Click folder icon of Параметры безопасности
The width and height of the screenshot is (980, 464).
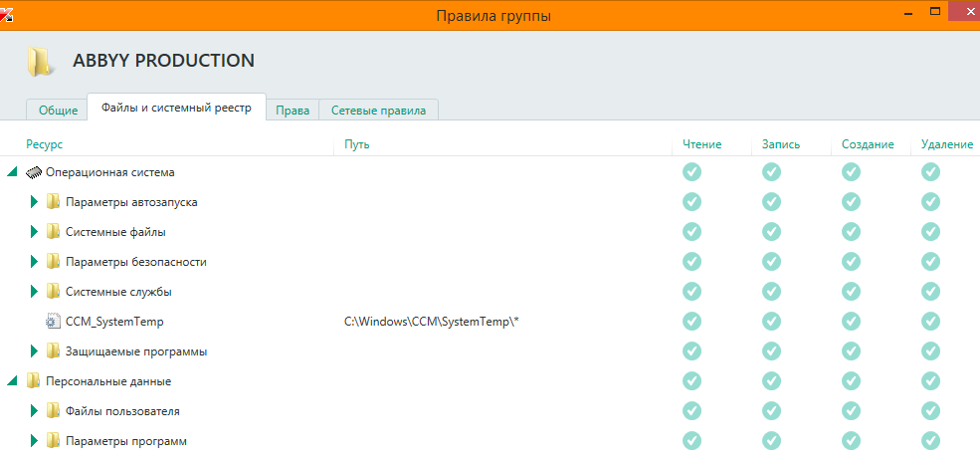click(53, 262)
